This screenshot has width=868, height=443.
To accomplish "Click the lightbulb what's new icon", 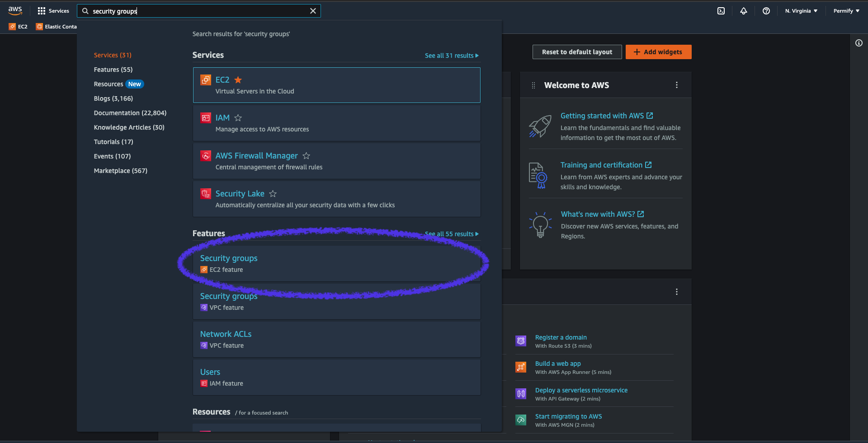I will 540,225.
